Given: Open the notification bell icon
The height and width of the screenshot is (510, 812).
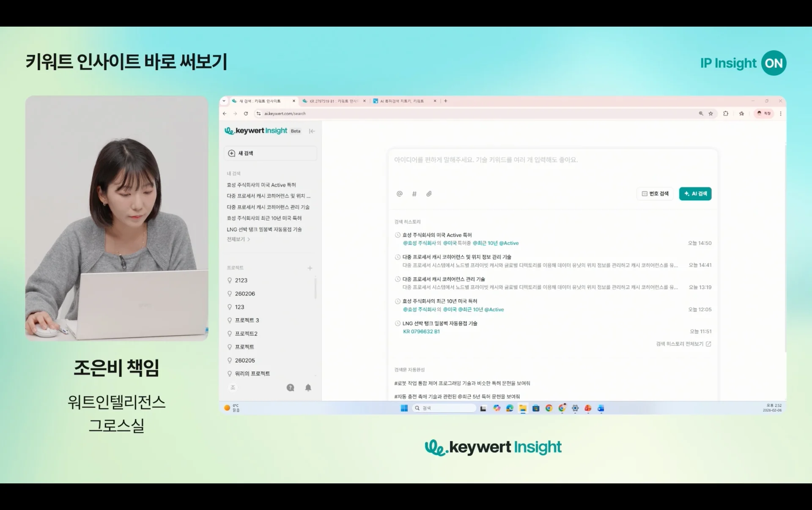Looking at the screenshot, I should tap(308, 387).
